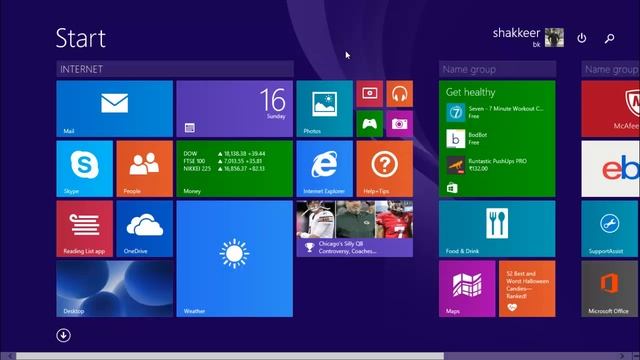Screen dimensions: 640x360
Task: Open the Mail tile
Action: tap(114, 109)
